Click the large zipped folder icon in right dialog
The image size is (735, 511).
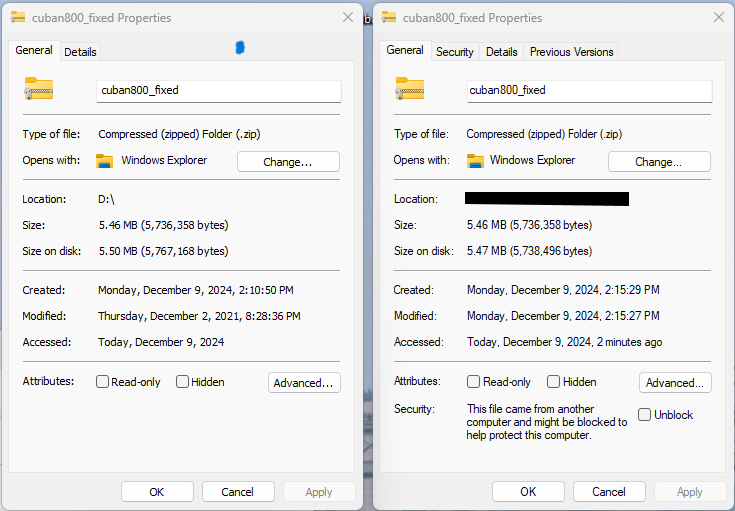(x=409, y=89)
